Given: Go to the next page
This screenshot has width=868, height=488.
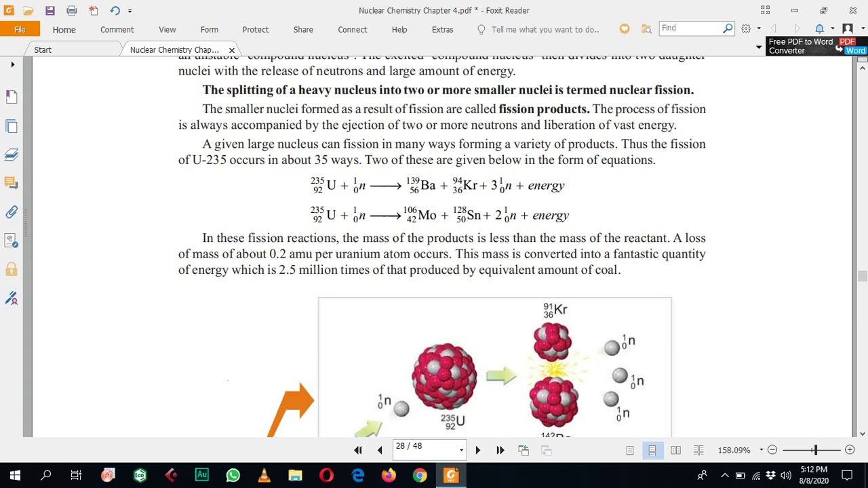Looking at the screenshot, I should click(477, 450).
